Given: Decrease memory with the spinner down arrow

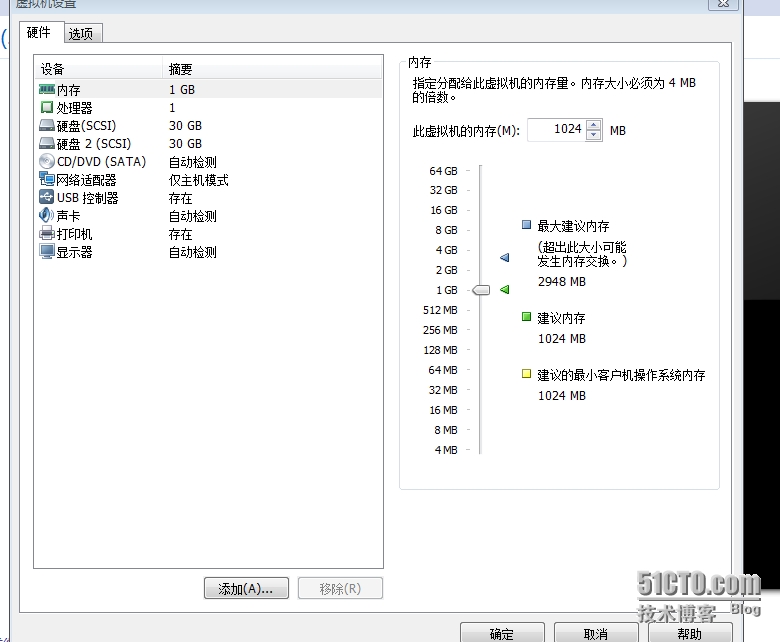Looking at the screenshot, I should (593, 135).
